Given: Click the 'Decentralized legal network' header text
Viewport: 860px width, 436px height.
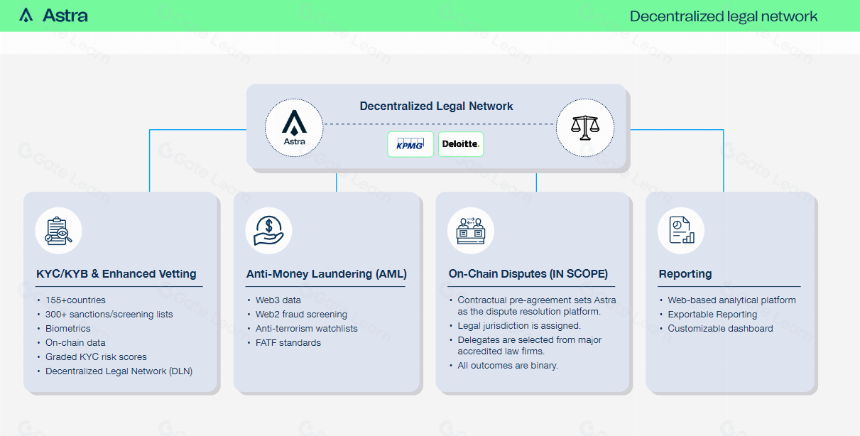Looking at the screenshot, I should [723, 16].
